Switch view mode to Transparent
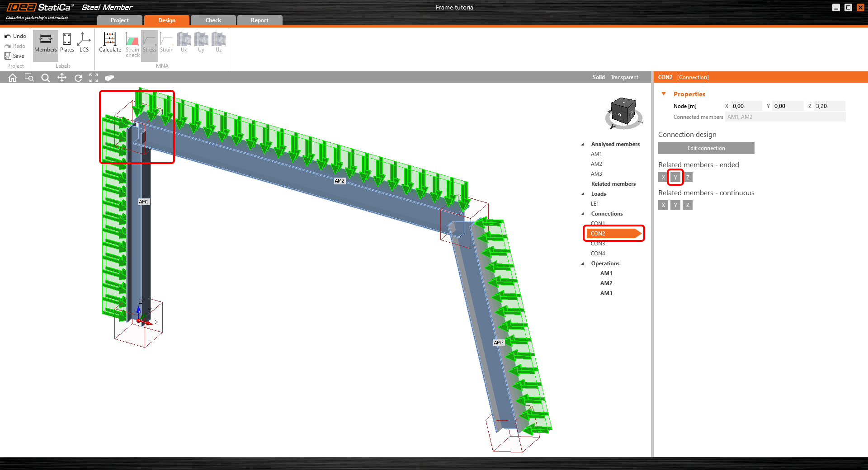 pos(624,77)
